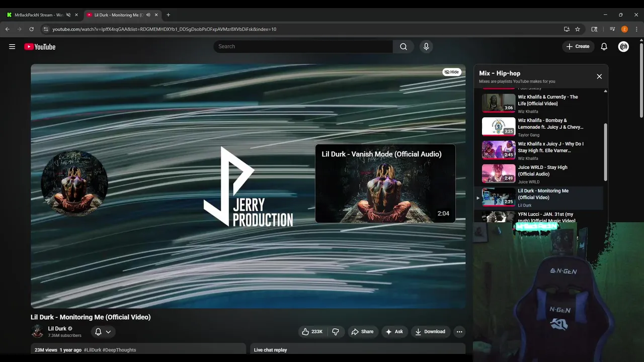Click the Create button

click(x=578, y=47)
